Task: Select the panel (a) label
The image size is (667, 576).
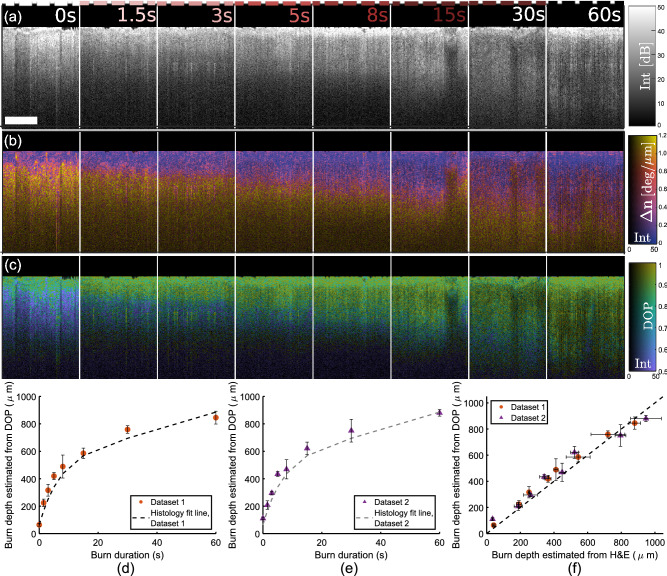Action: (x=15, y=17)
